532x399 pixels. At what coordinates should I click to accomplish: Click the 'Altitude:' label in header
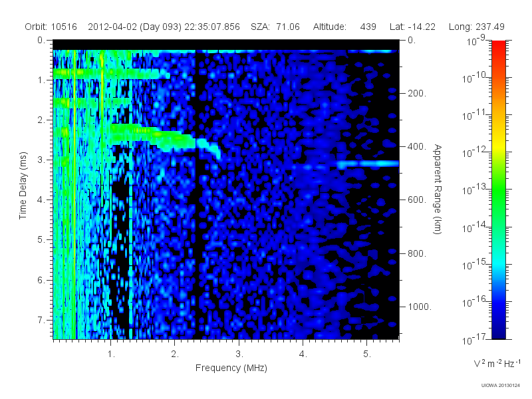tap(329, 27)
